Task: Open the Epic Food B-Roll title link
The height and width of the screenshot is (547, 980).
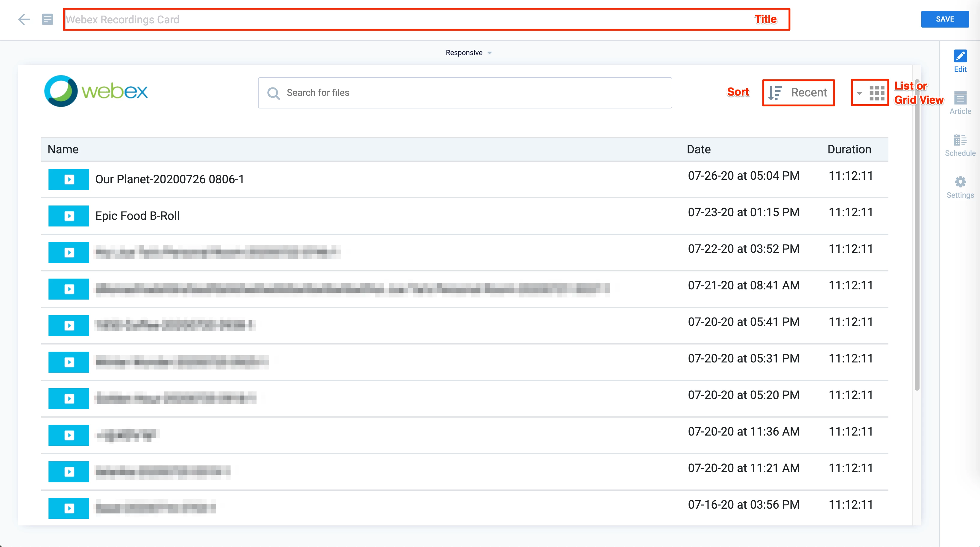Action: pyautogui.click(x=137, y=216)
